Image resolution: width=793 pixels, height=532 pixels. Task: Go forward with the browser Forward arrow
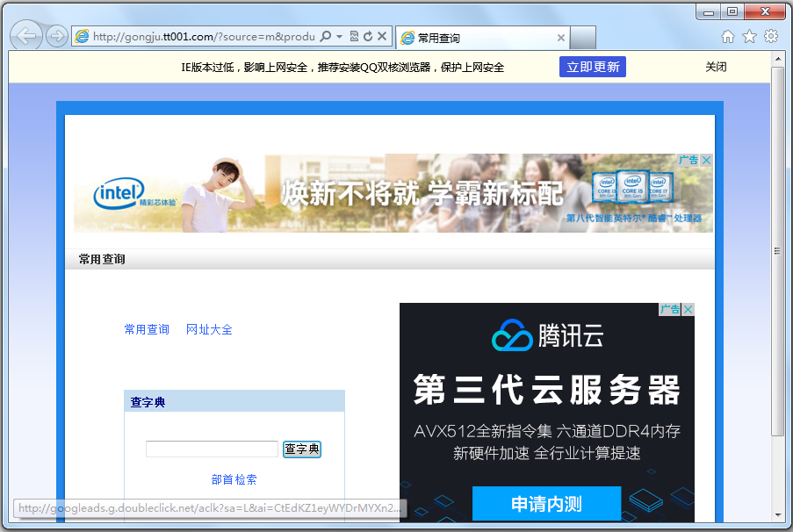[x=56, y=36]
